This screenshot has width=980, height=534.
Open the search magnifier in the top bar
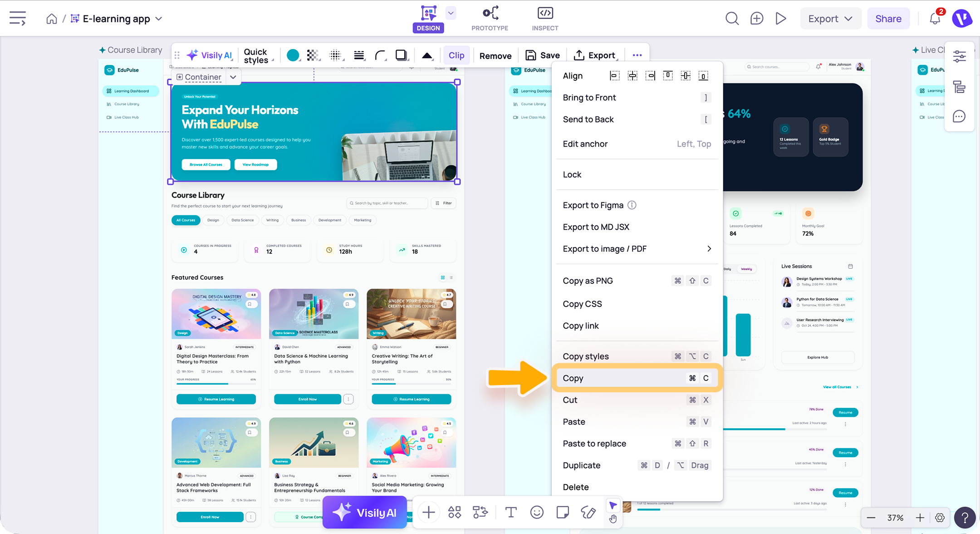pyautogui.click(x=732, y=19)
